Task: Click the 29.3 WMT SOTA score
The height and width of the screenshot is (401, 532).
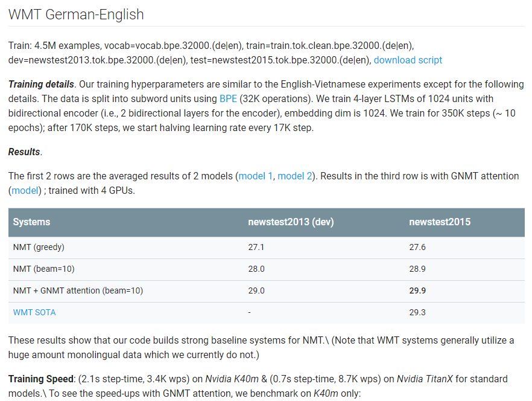Action: click(417, 312)
